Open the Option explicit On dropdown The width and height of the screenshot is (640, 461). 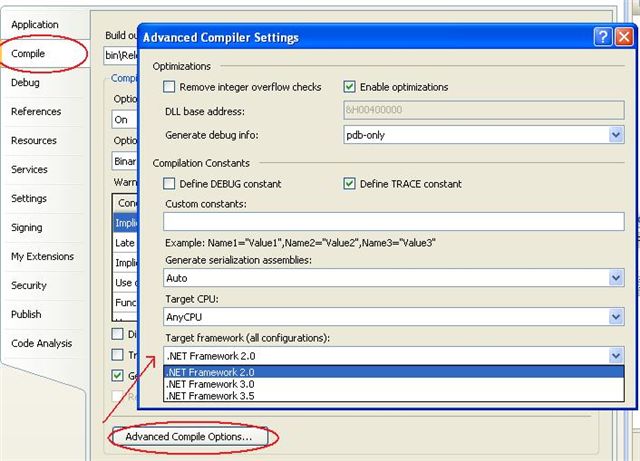pos(125,120)
